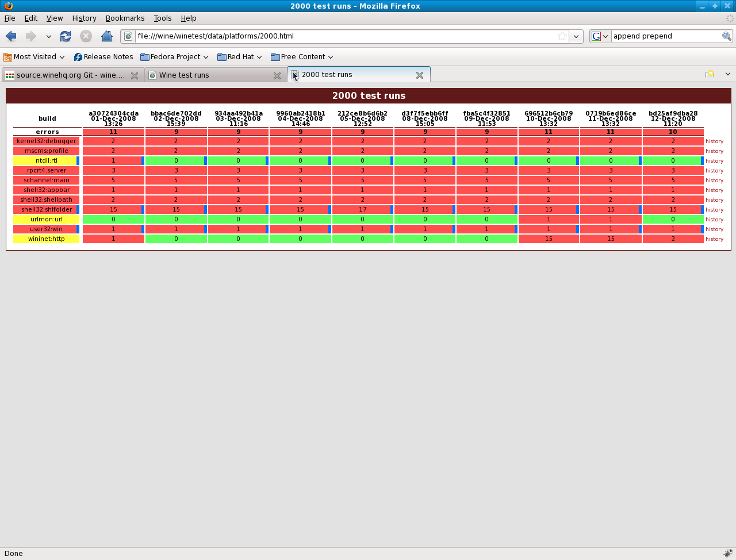Open the Bookmarks menu
The image size is (736, 560).
tap(125, 18)
